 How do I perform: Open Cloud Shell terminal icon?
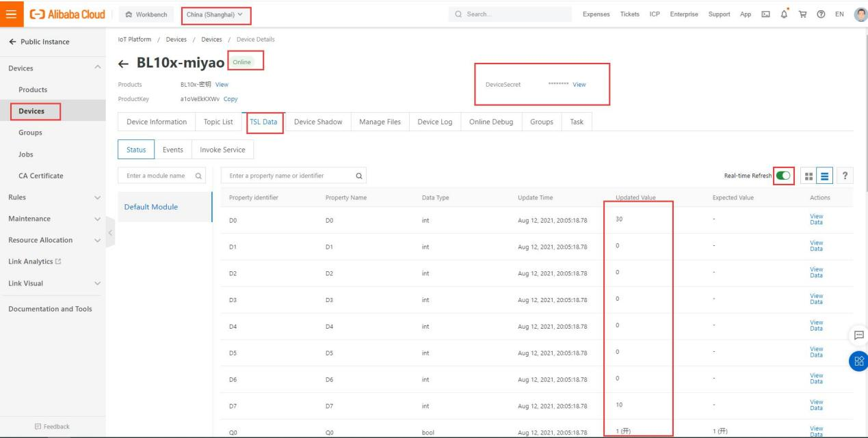(765, 14)
